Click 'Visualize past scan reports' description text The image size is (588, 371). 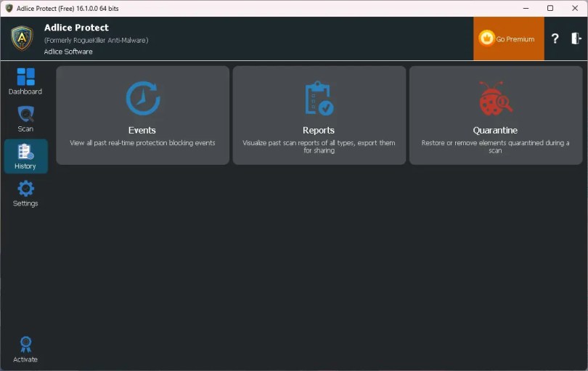tap(319, 147)
